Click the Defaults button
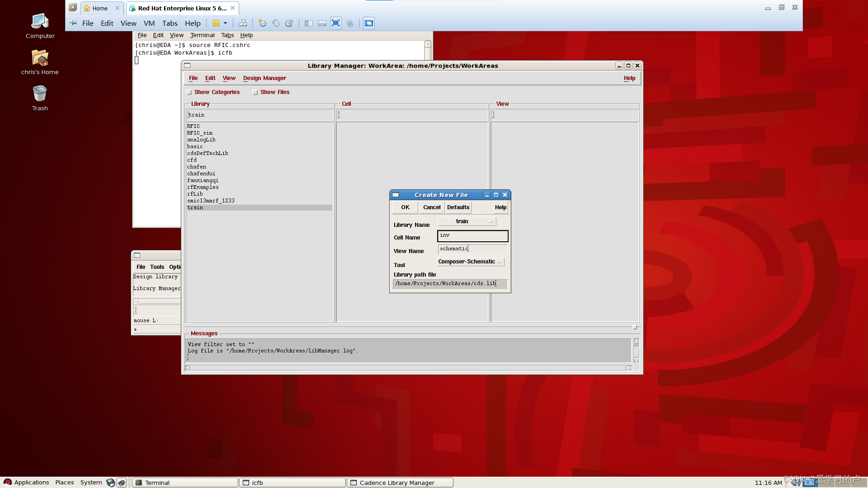Viewport: 868px width, 488px height. tap(458, 207)
